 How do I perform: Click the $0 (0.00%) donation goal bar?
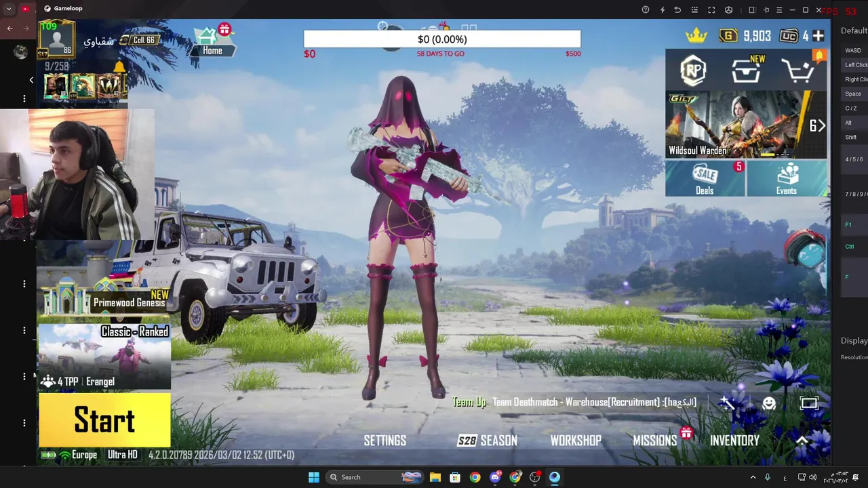coord(442,39)
